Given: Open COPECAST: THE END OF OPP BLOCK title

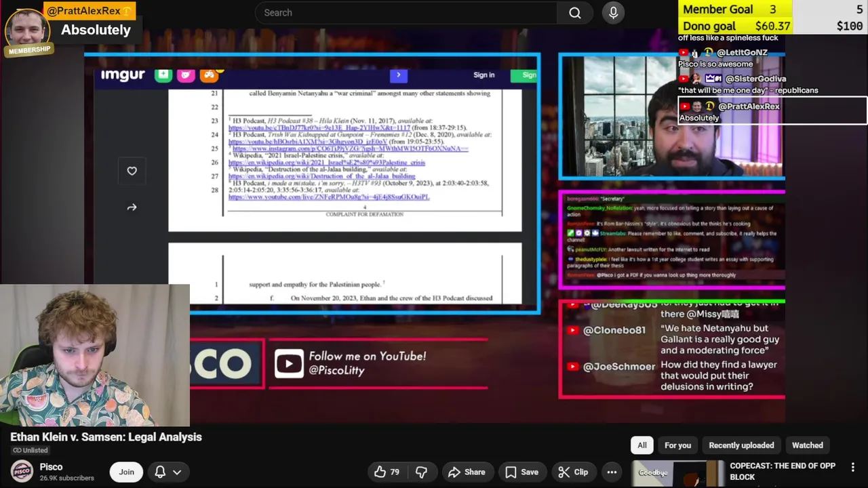Looking at the screenshot, I should click(x=783, y=471).
